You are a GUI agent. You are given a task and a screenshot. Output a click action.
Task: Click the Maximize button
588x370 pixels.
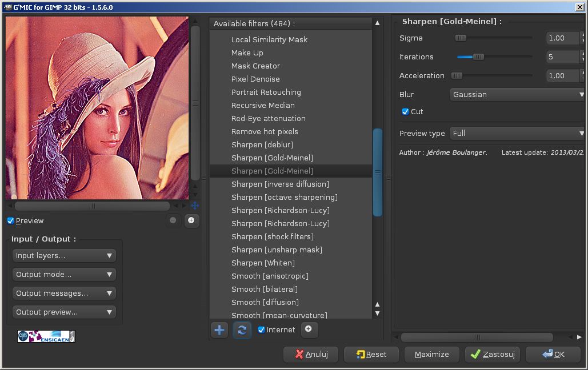click(431, 354)
